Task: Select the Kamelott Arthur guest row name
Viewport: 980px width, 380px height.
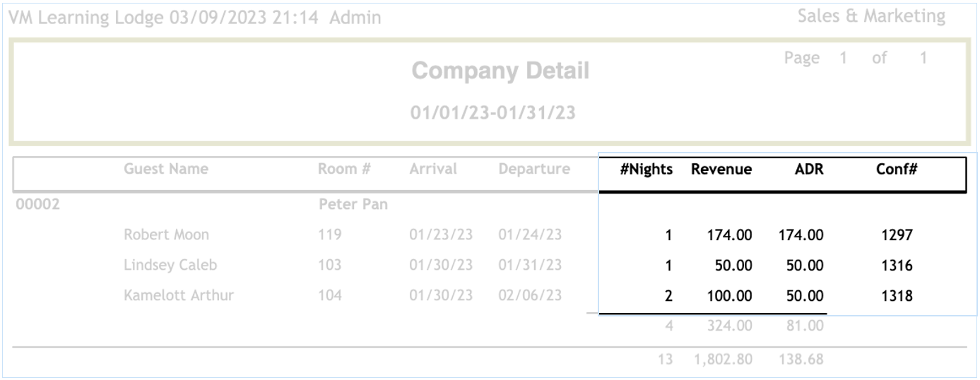Action: coord(178,296)
